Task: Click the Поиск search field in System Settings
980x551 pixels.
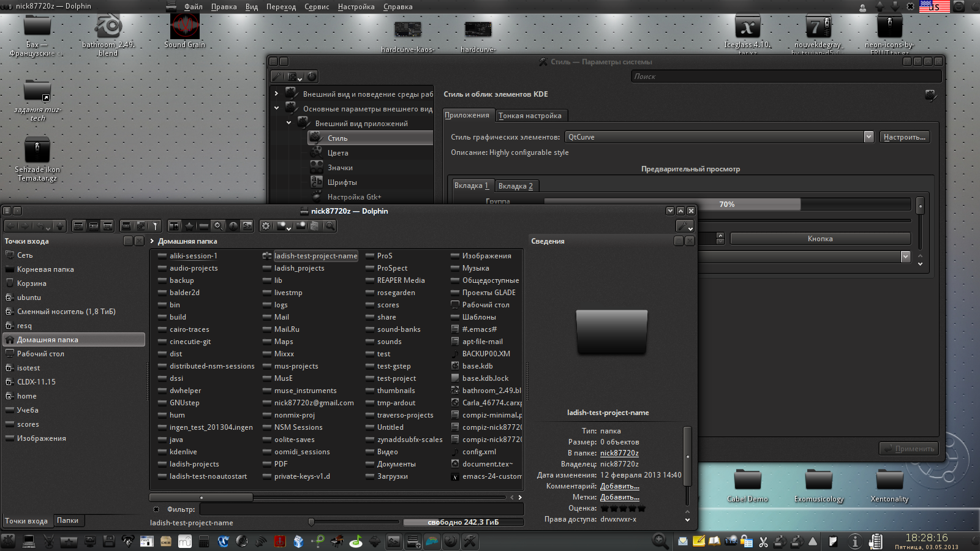Action: click(786, 77)
